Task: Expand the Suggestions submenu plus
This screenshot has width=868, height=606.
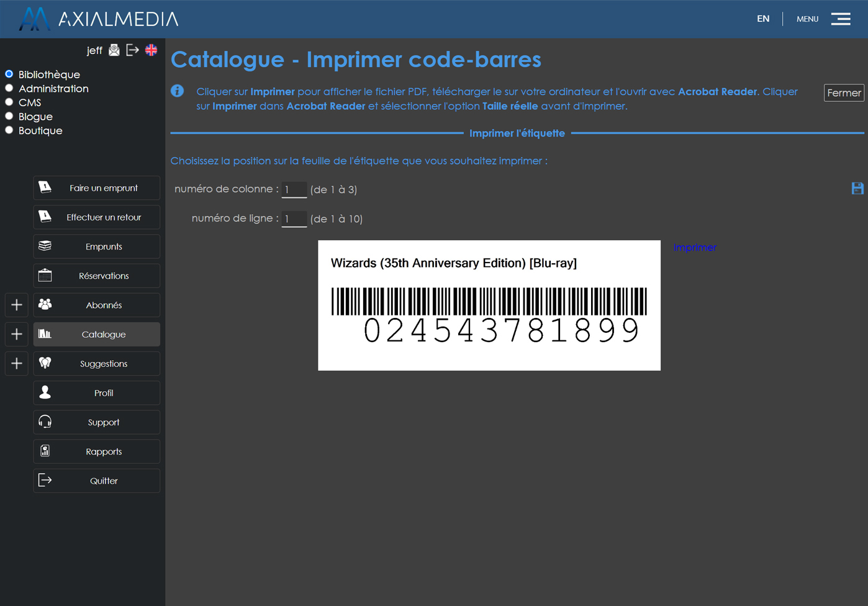Action: pos(17,364)
